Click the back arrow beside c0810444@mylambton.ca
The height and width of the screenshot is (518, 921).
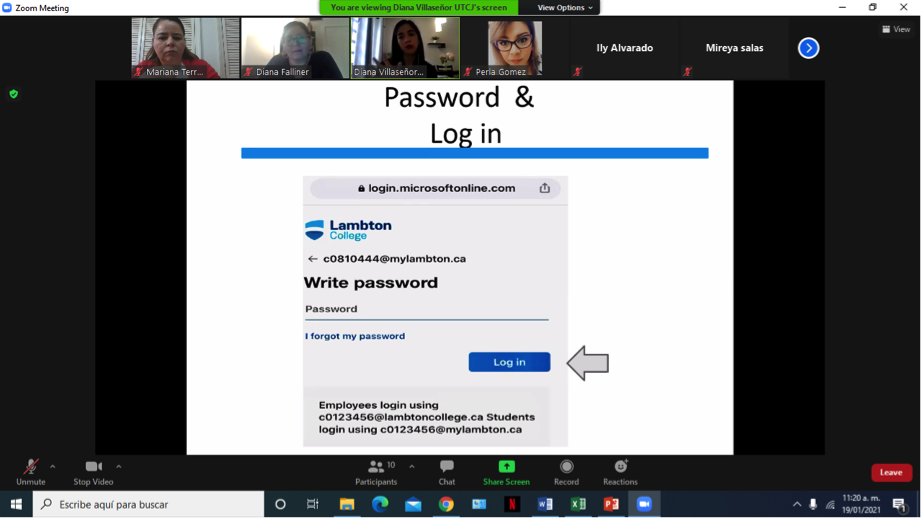(312, 258)
